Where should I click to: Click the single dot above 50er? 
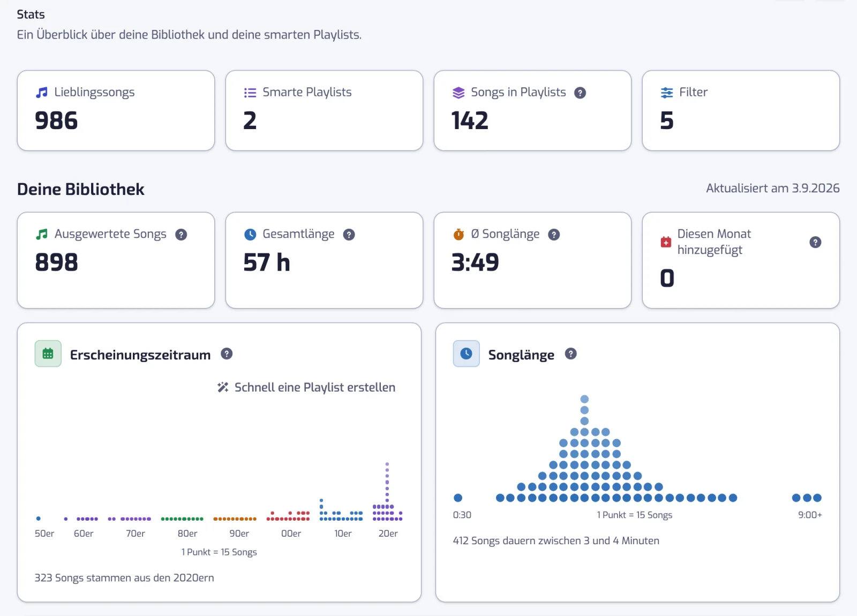point(39,519)
